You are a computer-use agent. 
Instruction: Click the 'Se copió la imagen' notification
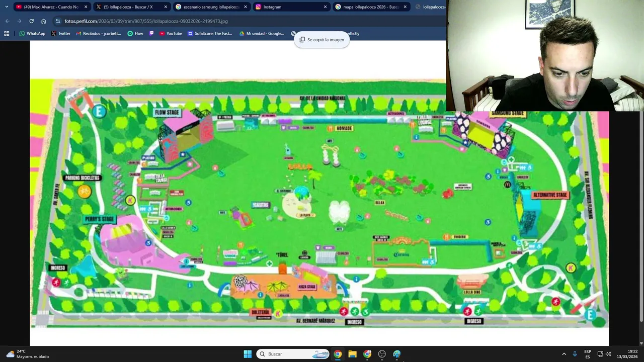pyautogui.click(x=322, y=40)
